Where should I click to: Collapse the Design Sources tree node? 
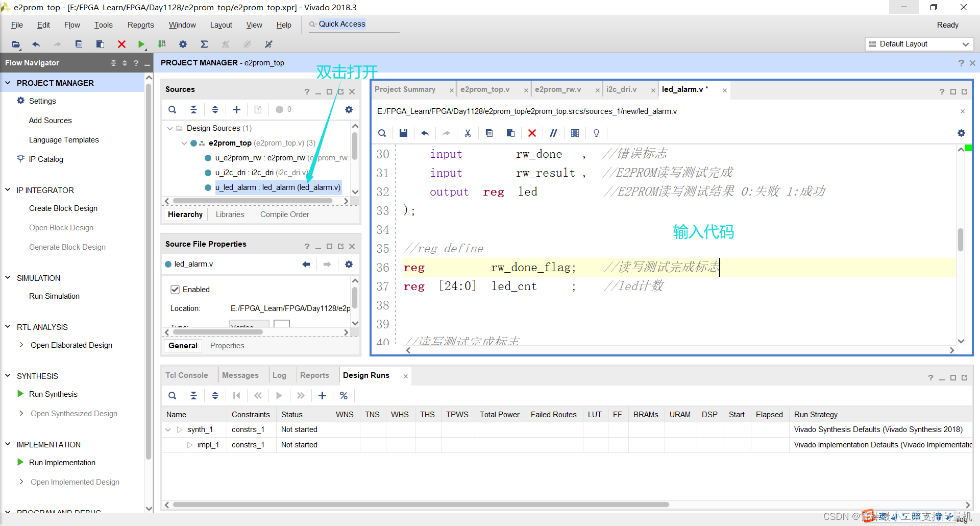[170, 128]
